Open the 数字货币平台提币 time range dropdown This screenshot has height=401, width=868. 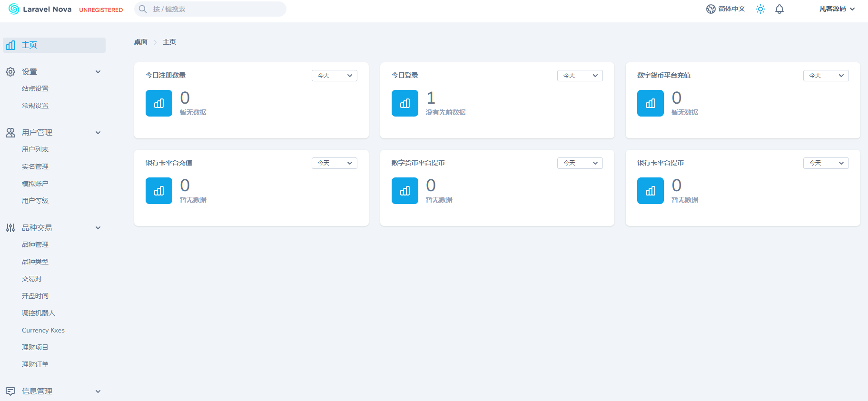(580, 163)
